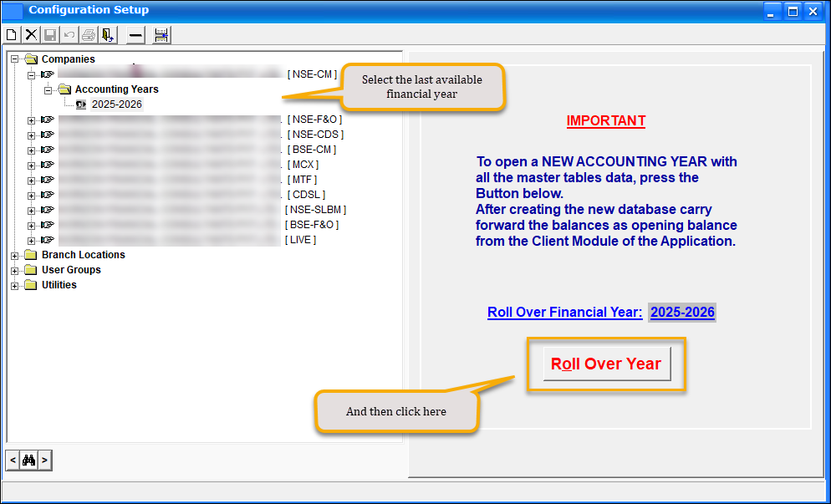Screen dimensions: 831x504
Task: Click the Exit door toolbar icon
Action: (x=108, y=34)
